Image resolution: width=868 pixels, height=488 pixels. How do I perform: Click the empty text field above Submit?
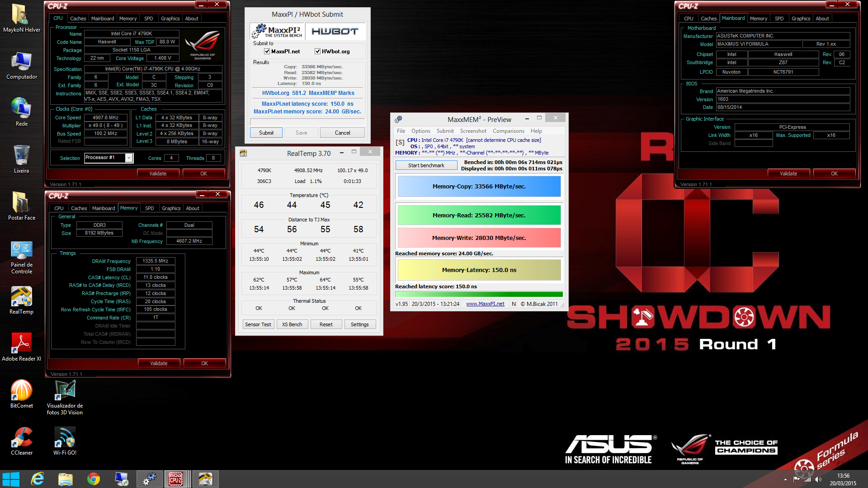(307, 122)
